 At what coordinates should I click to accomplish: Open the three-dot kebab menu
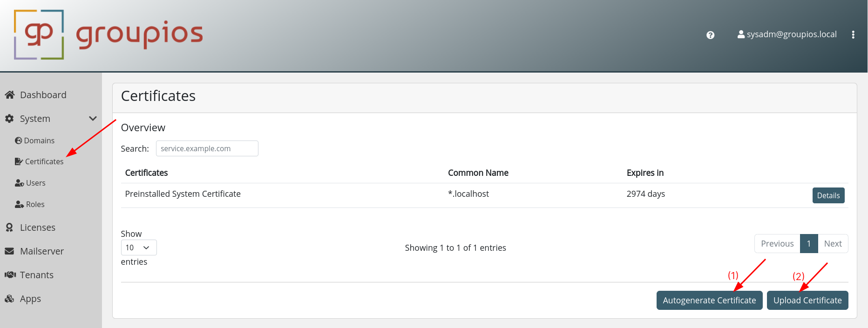853,35
